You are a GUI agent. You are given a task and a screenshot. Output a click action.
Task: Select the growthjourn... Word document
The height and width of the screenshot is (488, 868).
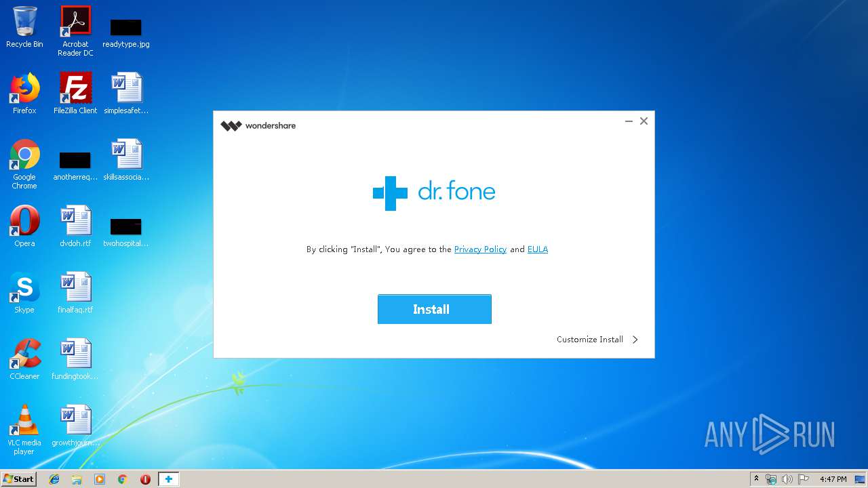[x=75, y=426]
